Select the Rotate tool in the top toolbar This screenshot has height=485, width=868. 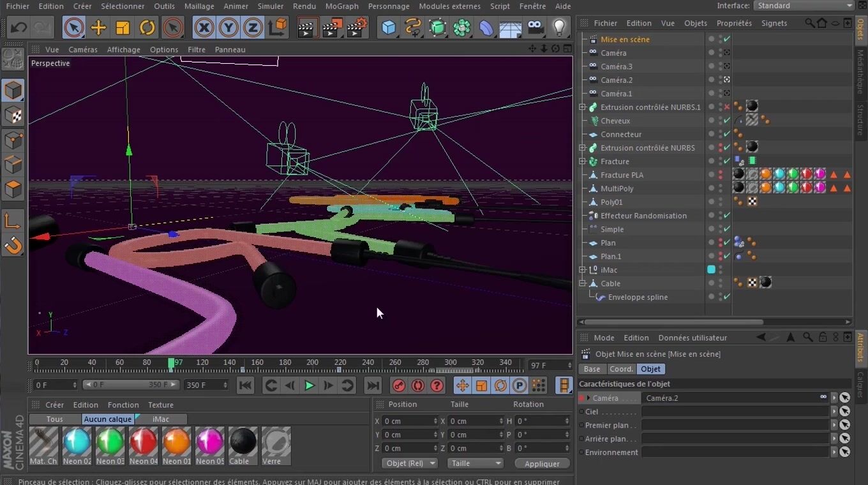coord(147,27)
